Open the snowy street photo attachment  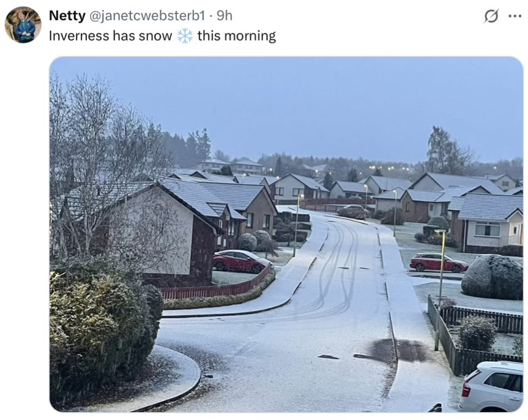click(286, 234)
